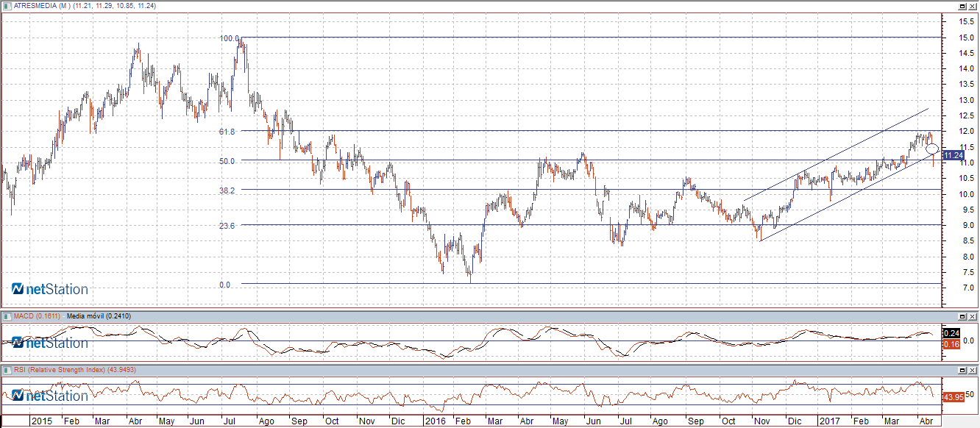Click the 11.24 current price tag
Viewport: 980px width, 428px height.
pyautogui.click(x=954, y=155)
